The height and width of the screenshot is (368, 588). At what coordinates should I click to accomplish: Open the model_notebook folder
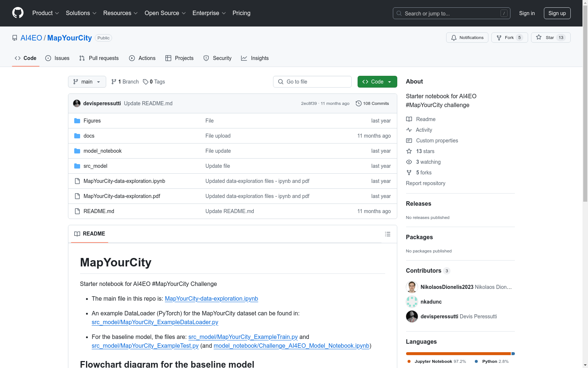coord(103,151)
